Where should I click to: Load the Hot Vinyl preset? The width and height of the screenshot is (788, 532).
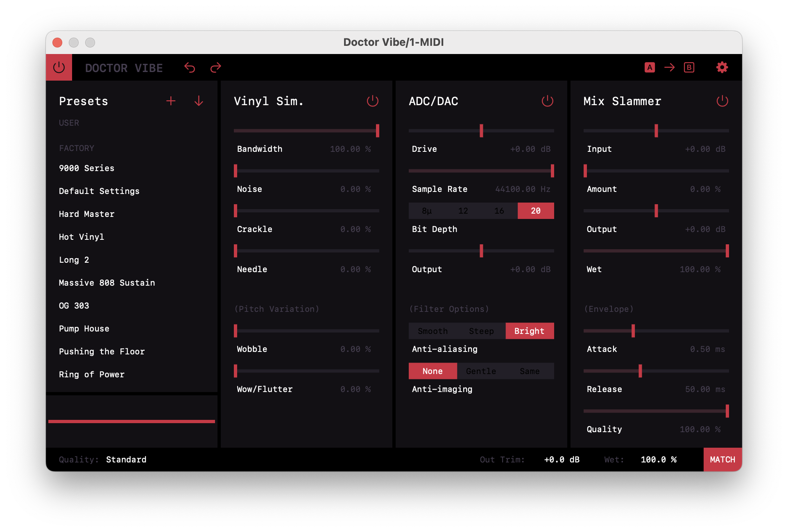pyautogui.click(x=82, y=237)
